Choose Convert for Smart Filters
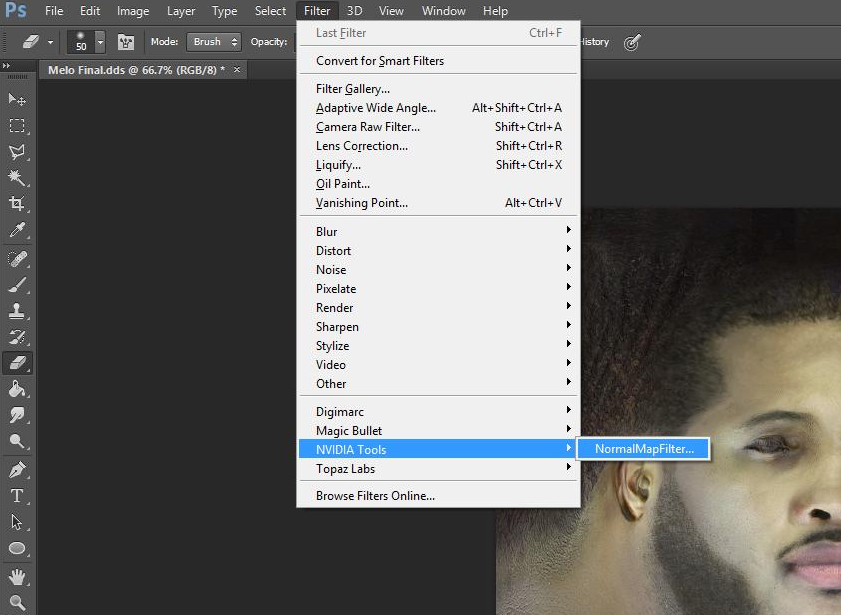This screenshot has height=615, width=841. [438, 61]
